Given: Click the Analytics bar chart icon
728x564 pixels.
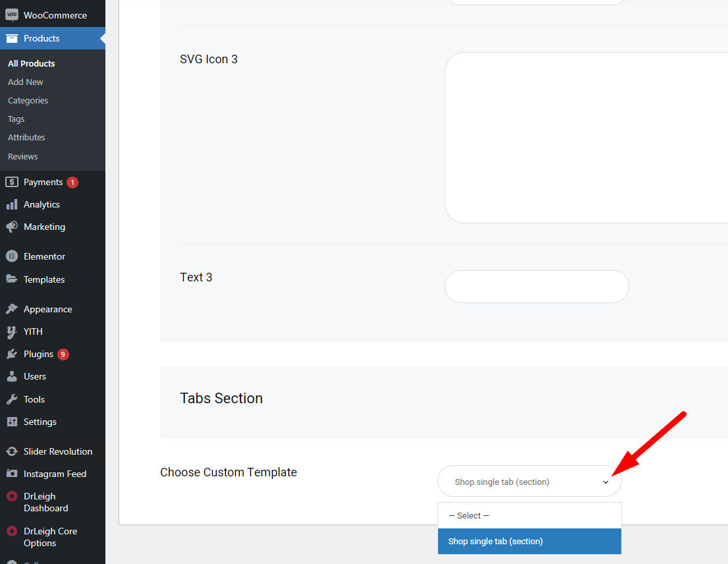Looking at the screenshot, I should (12, 204).
